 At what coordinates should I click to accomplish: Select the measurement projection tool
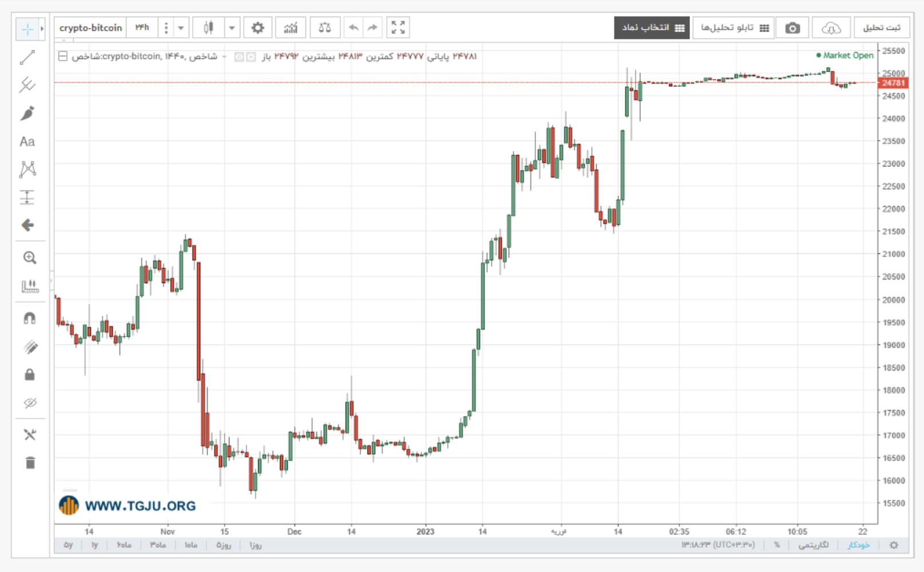pos(27,197)
